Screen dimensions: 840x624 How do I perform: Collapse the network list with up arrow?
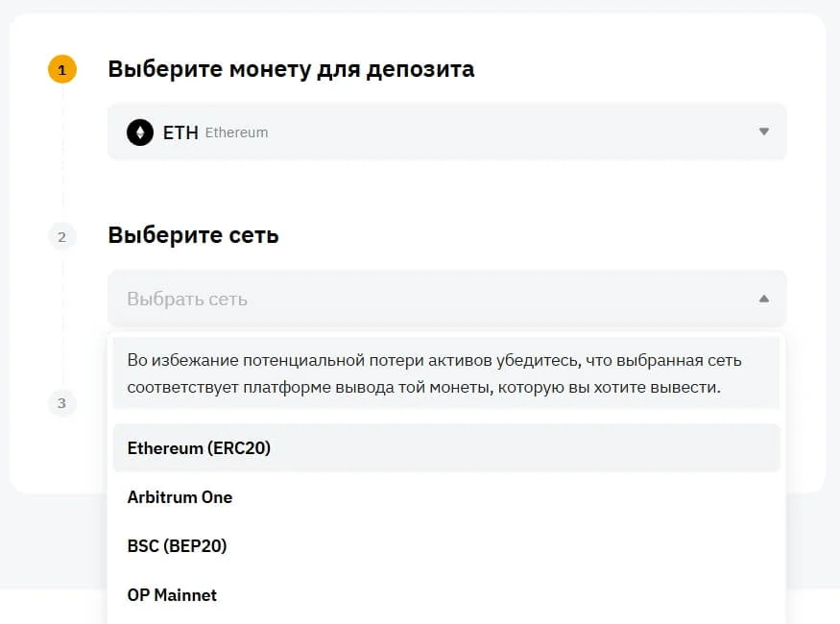(764, 299)
